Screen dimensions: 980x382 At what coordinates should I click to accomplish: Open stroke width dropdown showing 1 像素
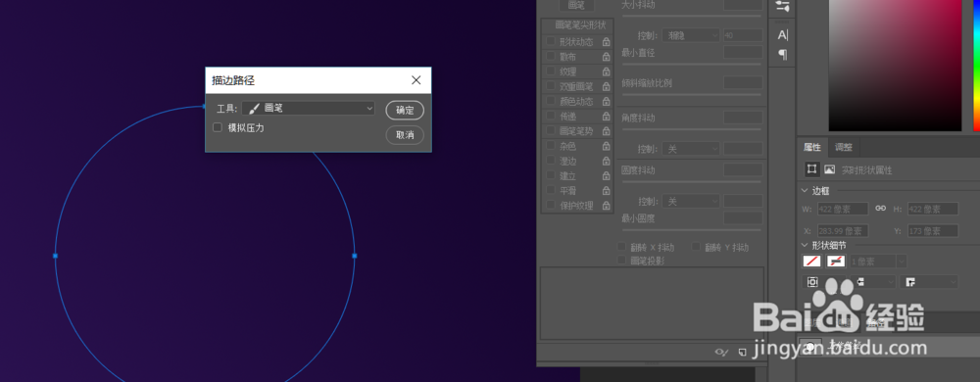click(902, 262)
